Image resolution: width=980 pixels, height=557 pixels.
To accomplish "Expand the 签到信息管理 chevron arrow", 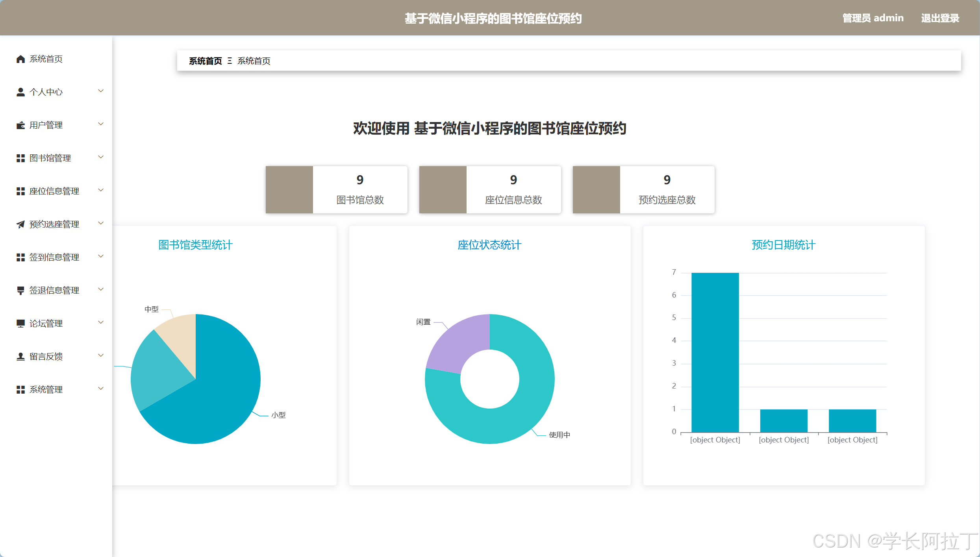I will click(x=101, y=257).
